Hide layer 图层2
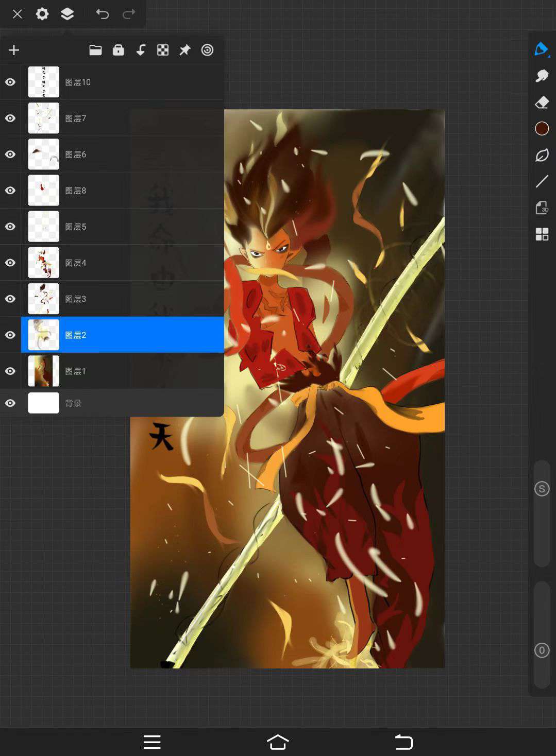 pyautogui.click(x=10, y=335)
